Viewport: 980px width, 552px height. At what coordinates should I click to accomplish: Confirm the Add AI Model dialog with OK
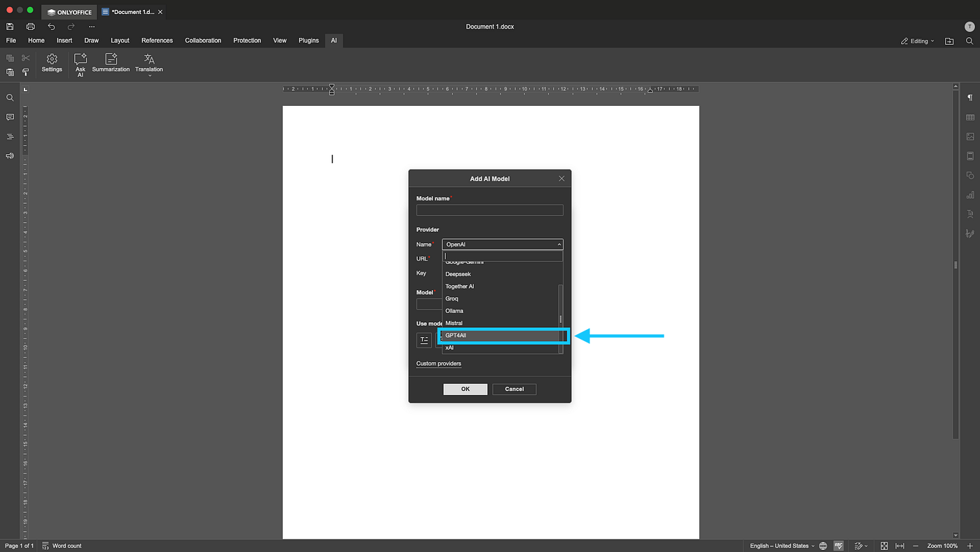coord(465,389)
